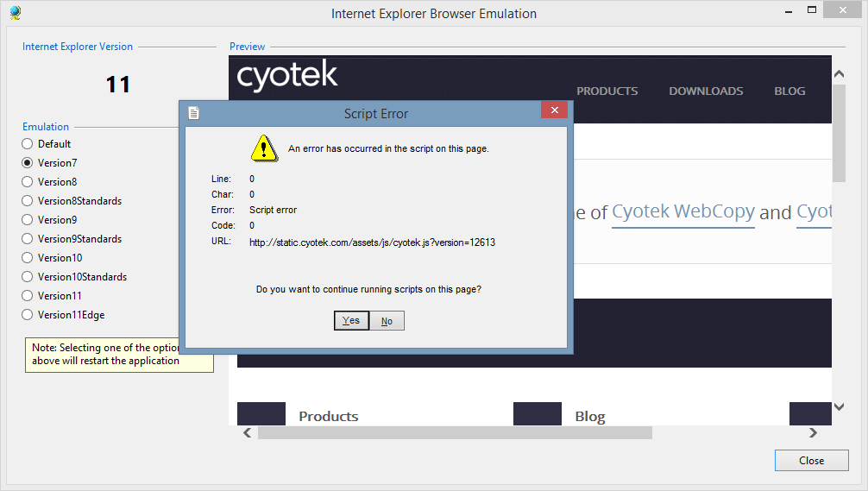Click the 'Script error' error value
The image size is (868, 491).
(x=273, y=210)
